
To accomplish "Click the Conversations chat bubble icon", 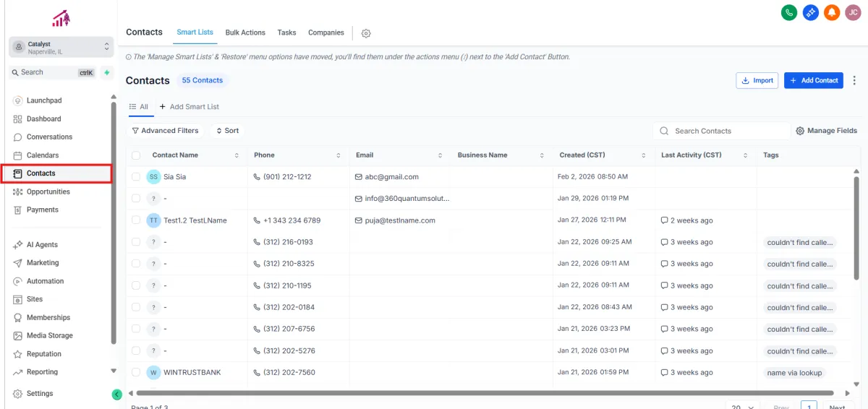I will [18, 137].
